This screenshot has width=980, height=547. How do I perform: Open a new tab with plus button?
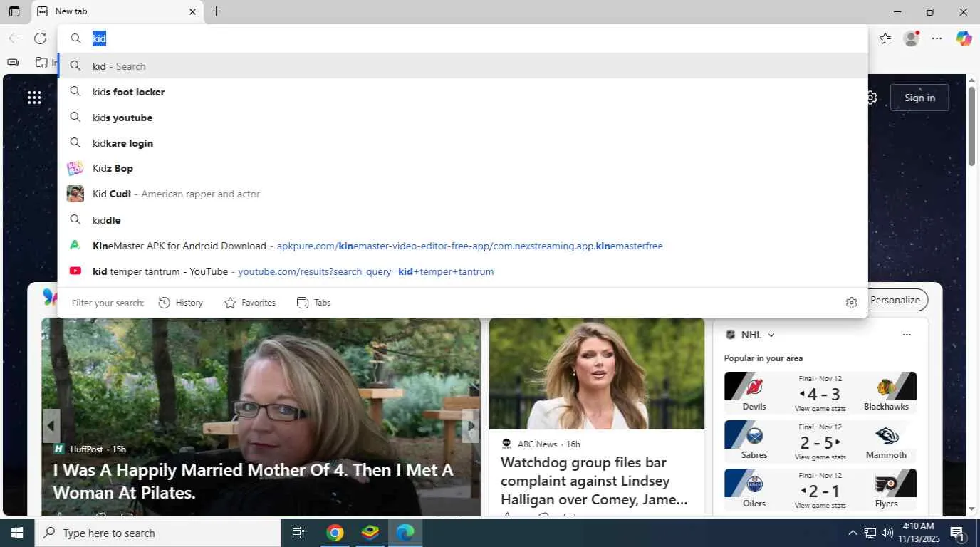tap(217, 11)
